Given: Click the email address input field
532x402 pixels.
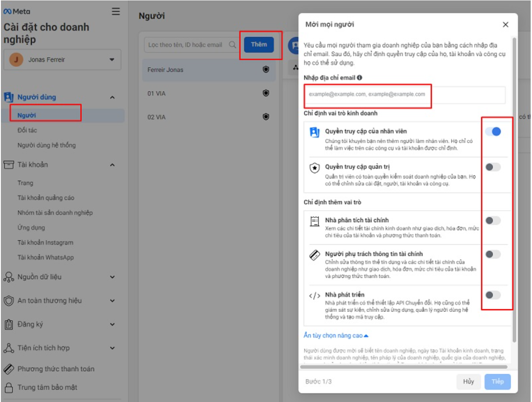Looking at the screenshot, I should [404, 95].
